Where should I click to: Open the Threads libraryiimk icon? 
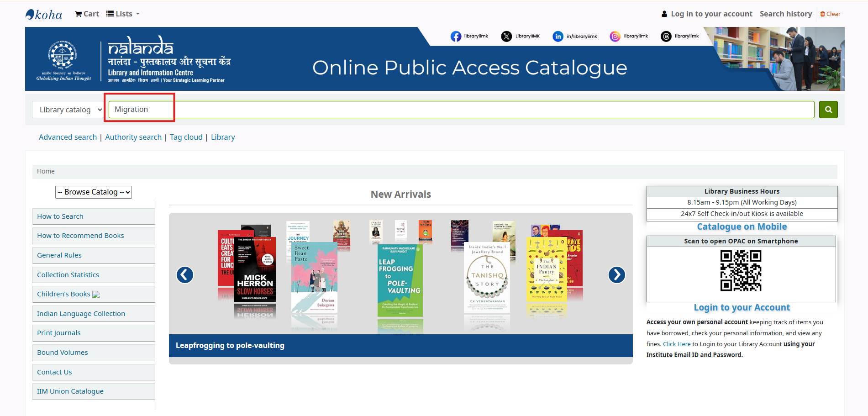666,37
